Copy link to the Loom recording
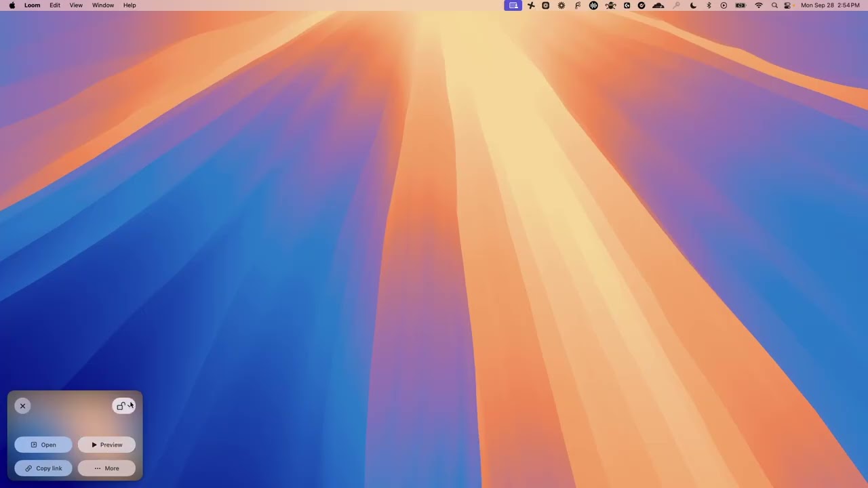 click(43, 468)
